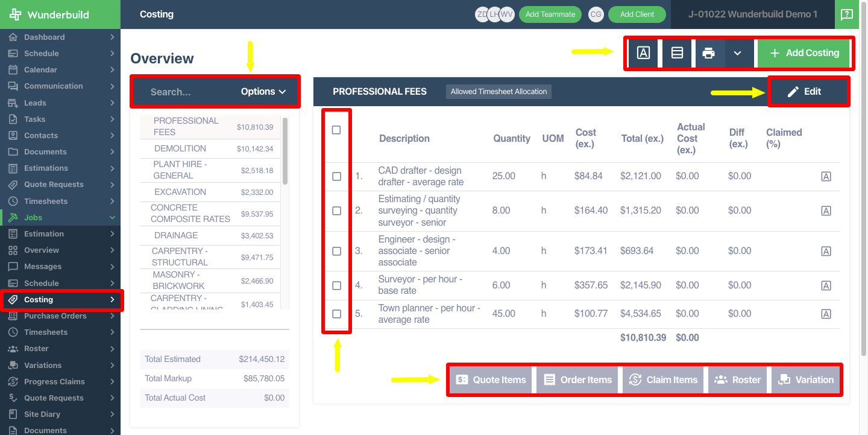The image size is (868, 435).
Task: Click the Calendar sidebar icon
Action: 13,70
